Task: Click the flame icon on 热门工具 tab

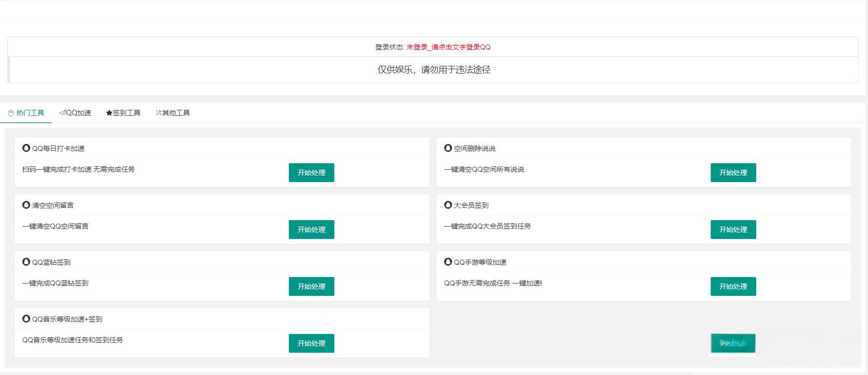Action: [11, 113]
